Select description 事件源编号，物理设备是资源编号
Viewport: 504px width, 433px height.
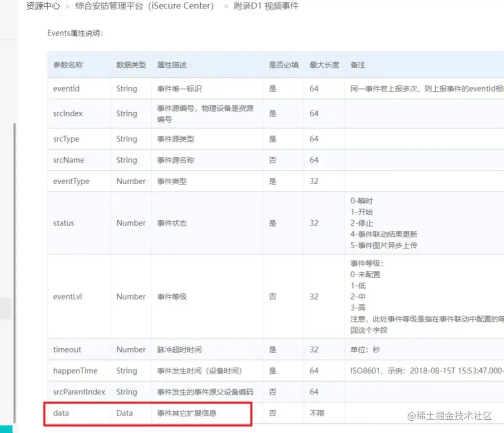coord(205,114)
